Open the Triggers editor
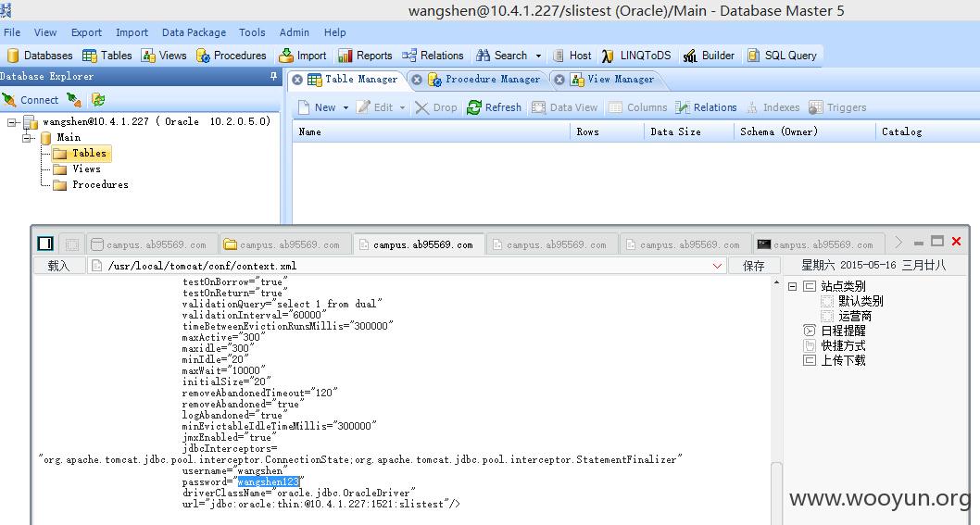This screenshot has width=980, height=525. click(x=837, y=107)
